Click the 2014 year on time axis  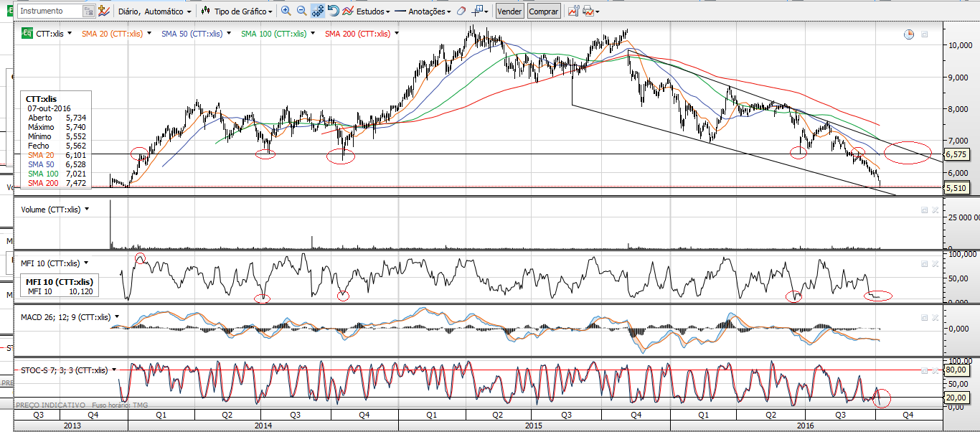point(263,425)
